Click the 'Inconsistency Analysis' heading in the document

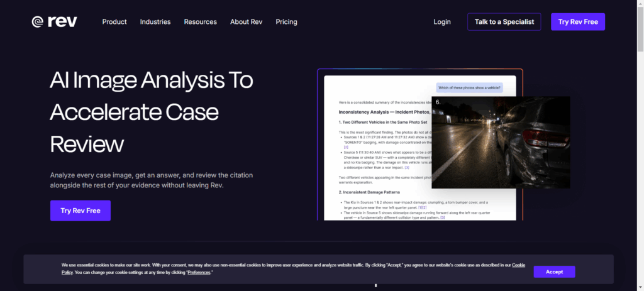tap(384, 112)
